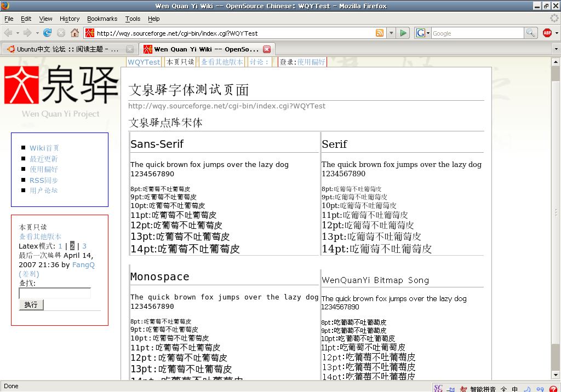Image resolution: width=561 pixels, height=392 pixels.
Task: Click the Sans-Serif heading
Action: (157, 144)
